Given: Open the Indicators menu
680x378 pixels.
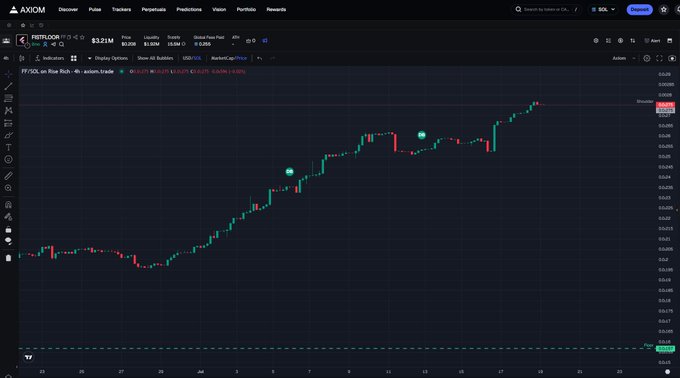Looking at the screenshot, I should [49, 58].
